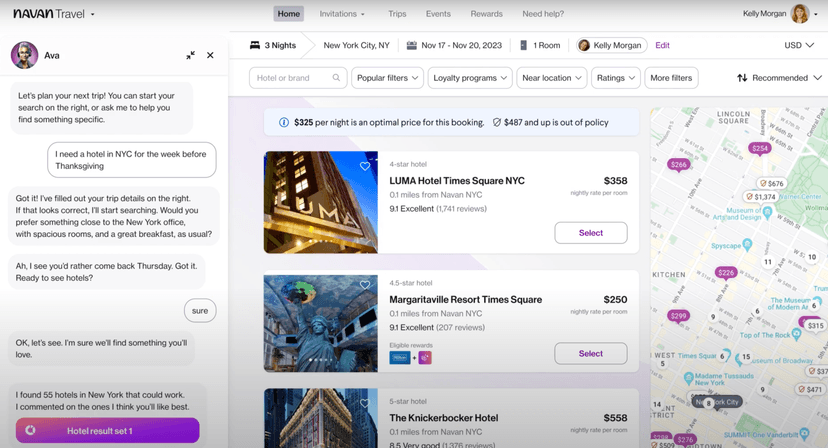Click the out of policy shield icon
Viewport: 828px width, 448px height.
pos(496,123)
